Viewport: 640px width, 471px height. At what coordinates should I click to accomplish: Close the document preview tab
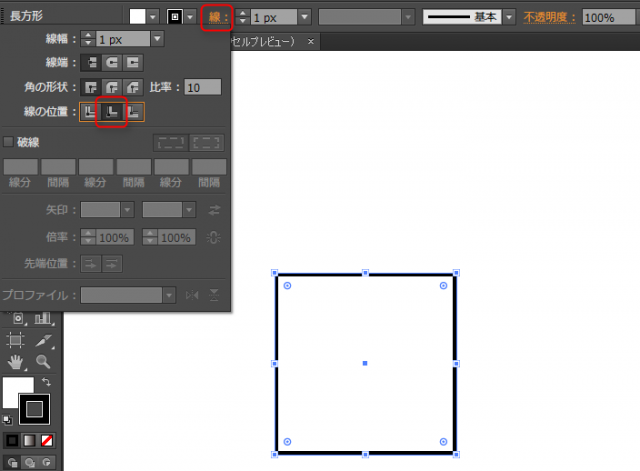coord(312,42)
